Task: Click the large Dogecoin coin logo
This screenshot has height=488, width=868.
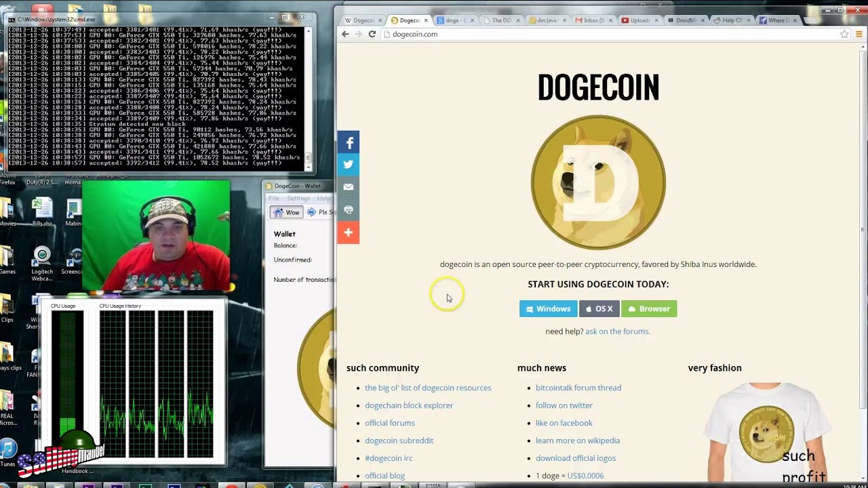Action: click(598, 182)
